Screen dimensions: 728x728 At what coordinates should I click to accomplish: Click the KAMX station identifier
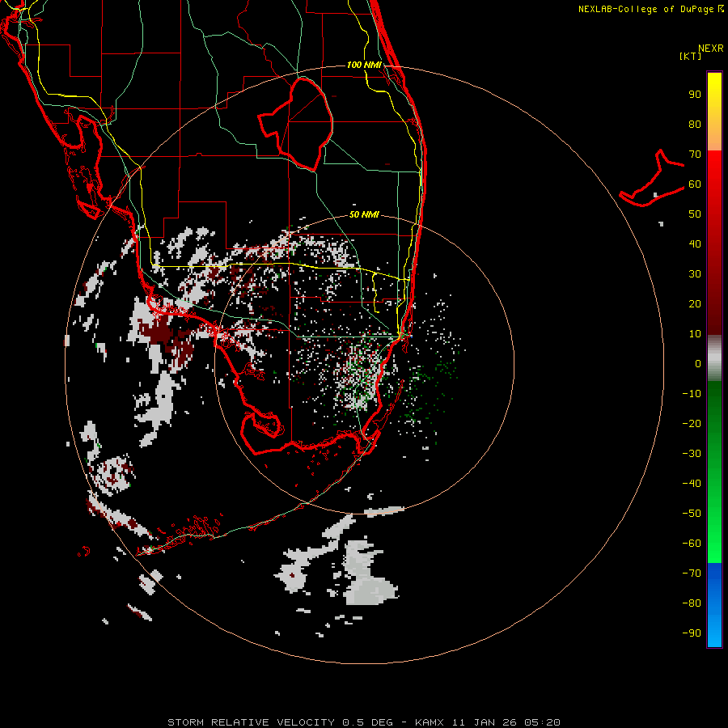point(430,722)
